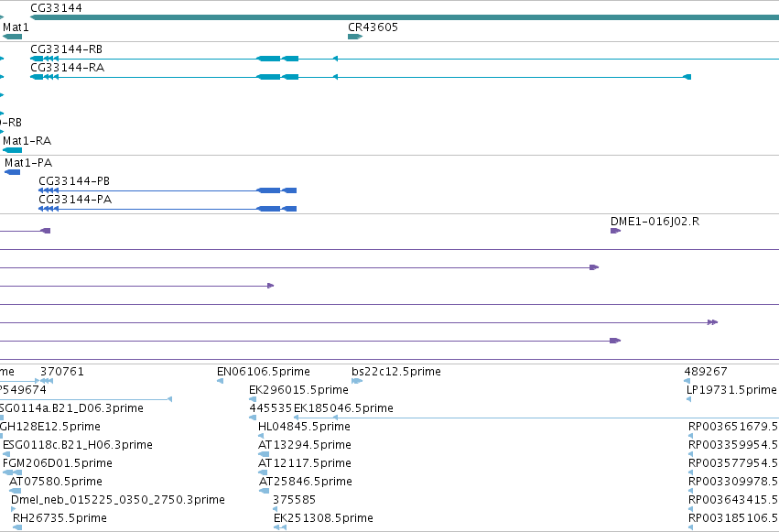Click the 445535 feature label
Viewport: 779px width, 532px height.
[271, 408]
